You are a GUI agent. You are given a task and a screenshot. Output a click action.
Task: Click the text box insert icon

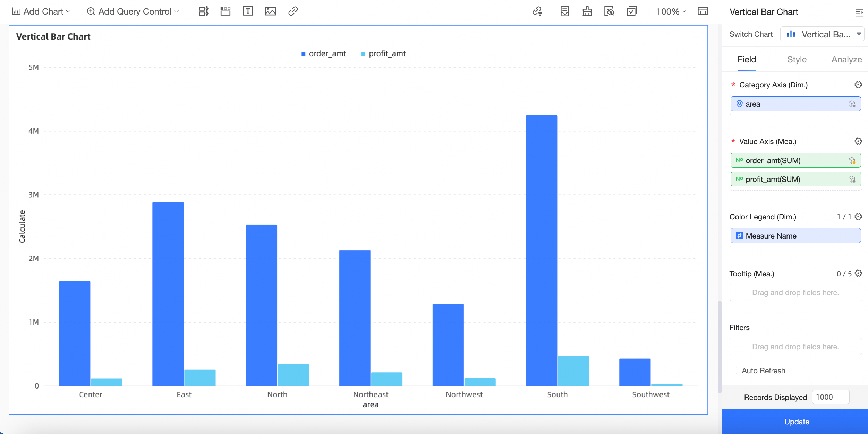(x=248, y=11)
